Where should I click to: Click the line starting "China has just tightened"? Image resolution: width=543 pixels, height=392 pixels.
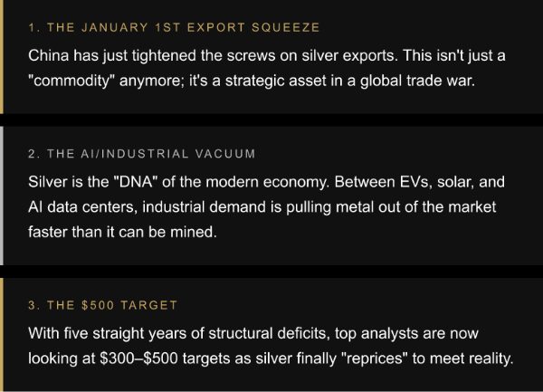click(x=266, y=56)
